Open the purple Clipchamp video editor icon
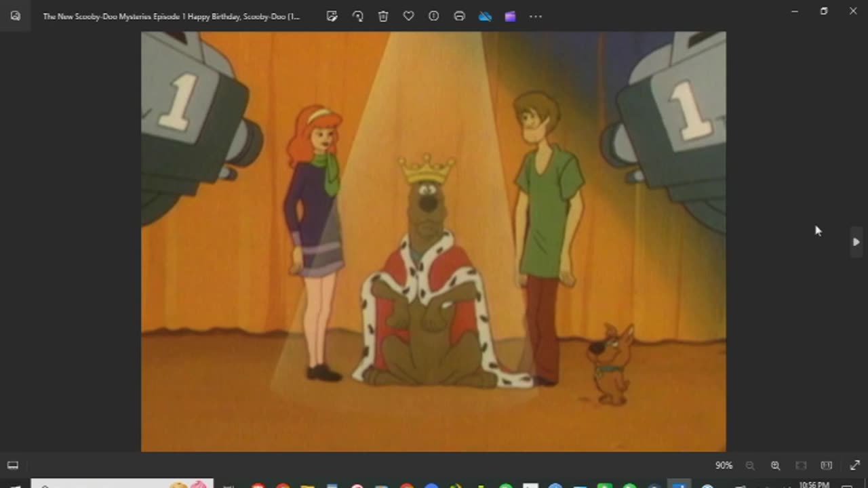 point(510,16)
